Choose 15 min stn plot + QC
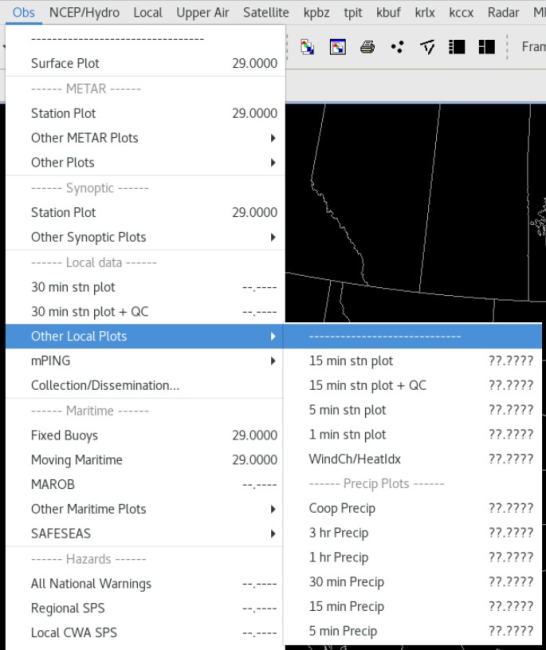 tap(413, 386)
